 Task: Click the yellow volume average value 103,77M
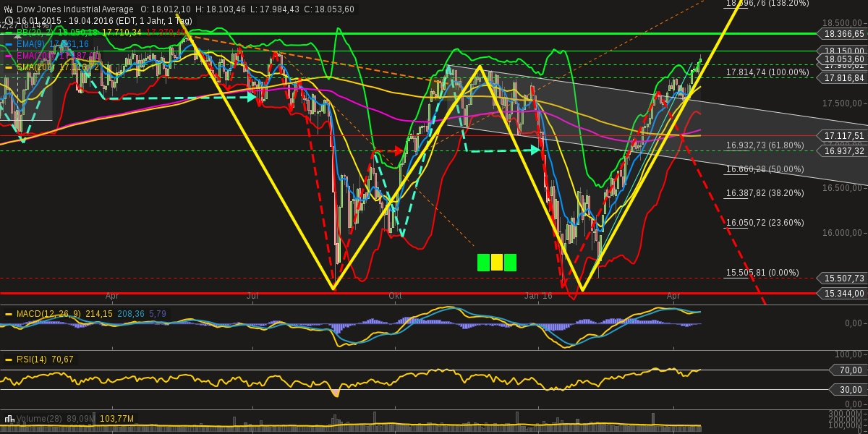click(116, 419)
